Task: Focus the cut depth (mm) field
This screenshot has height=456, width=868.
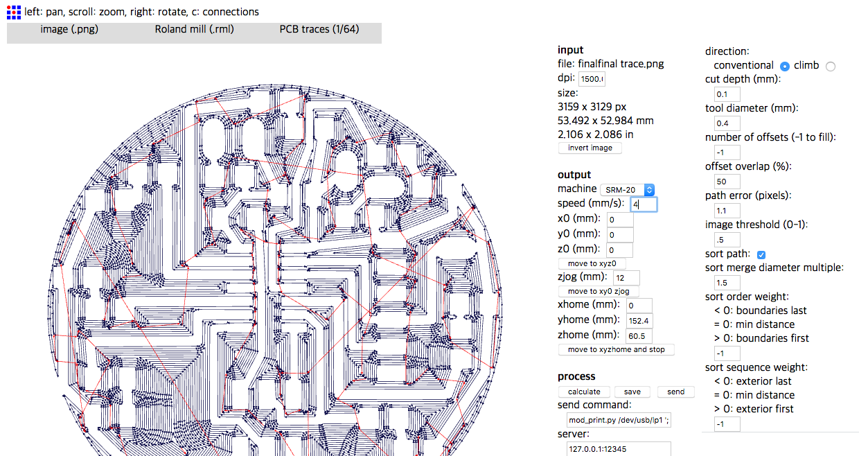Action: pos(727,94)
